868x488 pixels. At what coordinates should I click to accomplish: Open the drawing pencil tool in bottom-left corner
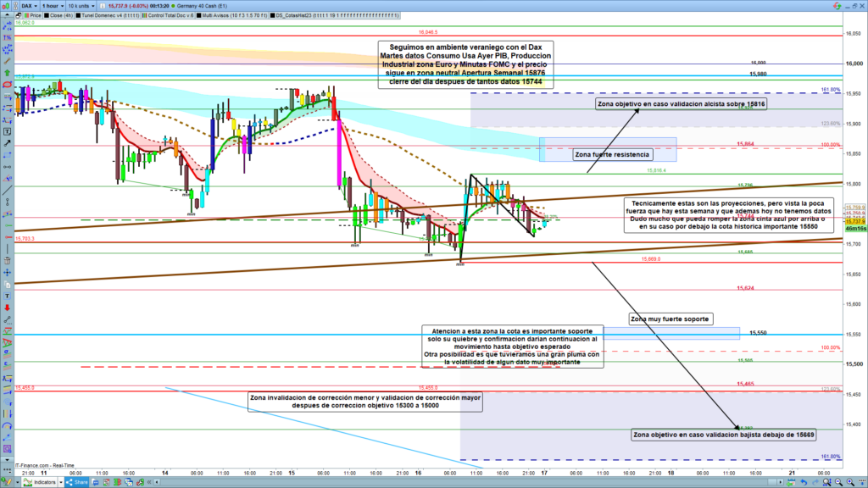[x=7, y=482]
